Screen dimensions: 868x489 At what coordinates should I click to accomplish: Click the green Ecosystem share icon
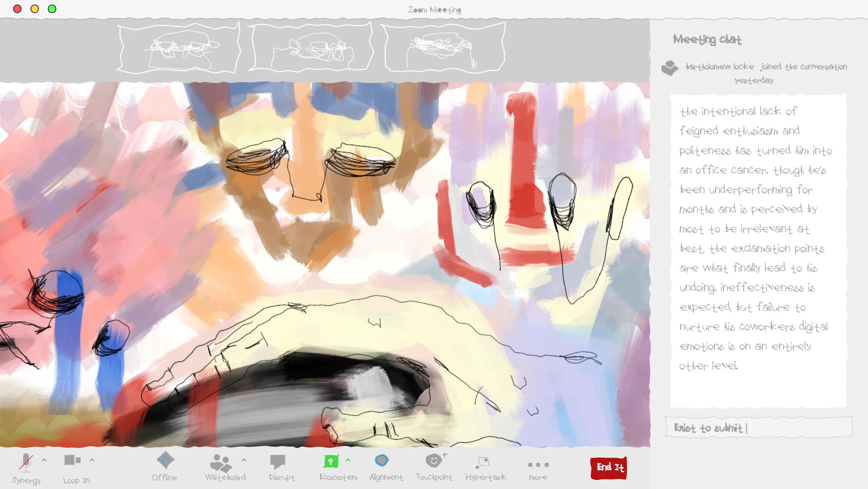331,461
